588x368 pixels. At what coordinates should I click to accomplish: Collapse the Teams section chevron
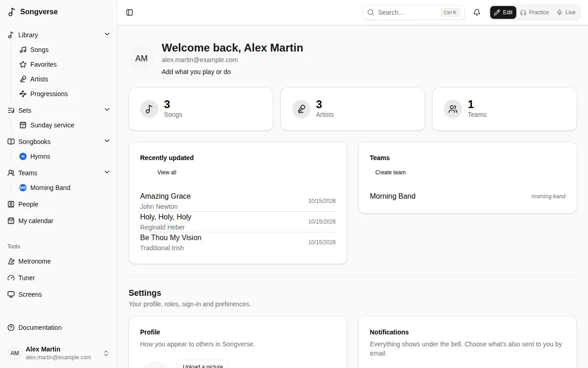pos(107,172)
